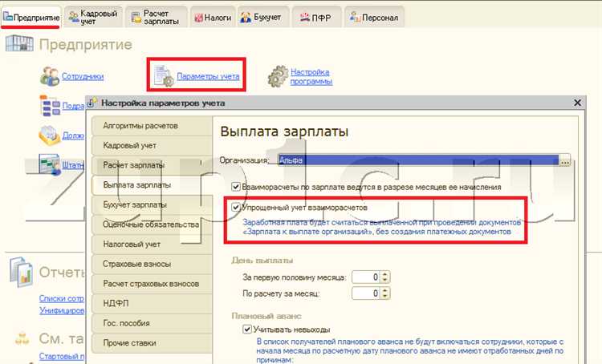
Task: Click the Организация field with Альфа
Action: [x=418, y=160]
